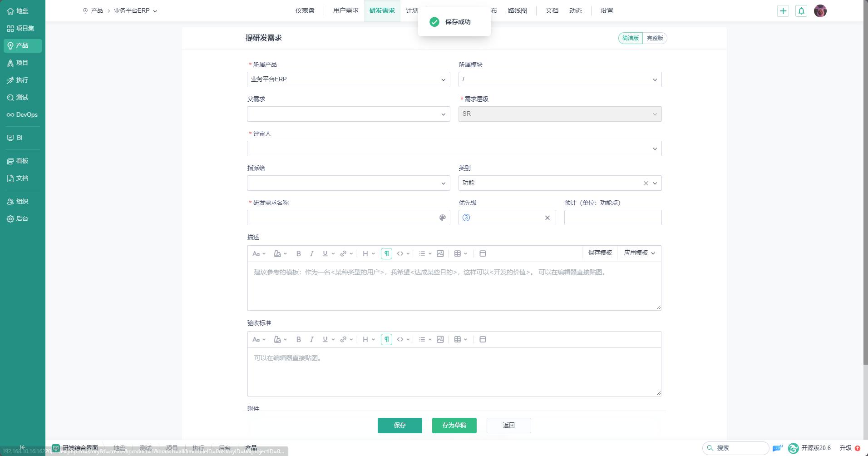The height and width of the screenshot is (456, 868).
Task: Open the user avatar menu
Action: tap(820, 11)
